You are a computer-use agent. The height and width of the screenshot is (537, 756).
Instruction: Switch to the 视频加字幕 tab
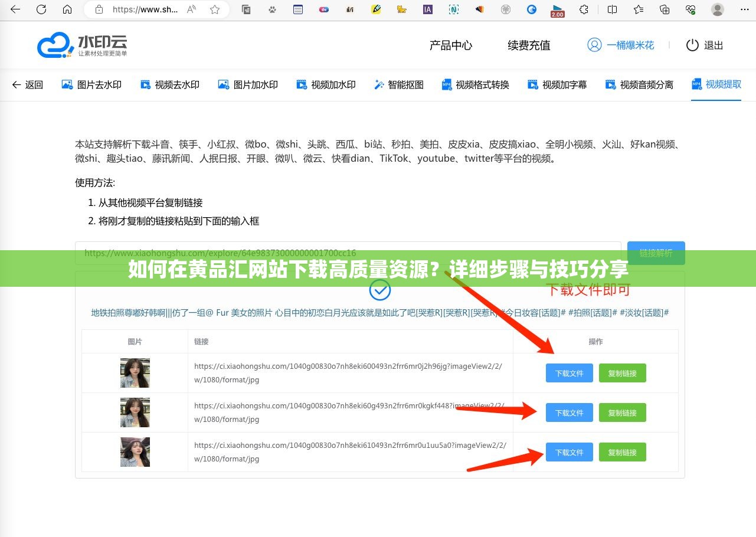(x=557, y=85)
